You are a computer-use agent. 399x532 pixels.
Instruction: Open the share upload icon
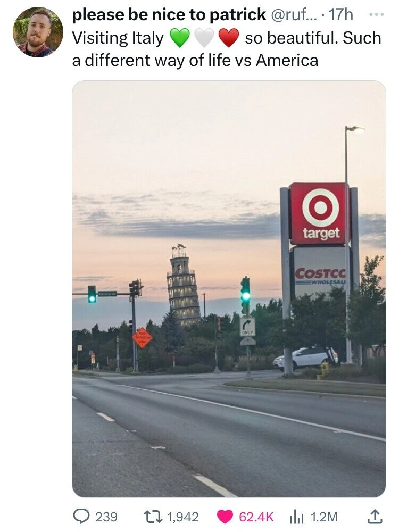375,516
